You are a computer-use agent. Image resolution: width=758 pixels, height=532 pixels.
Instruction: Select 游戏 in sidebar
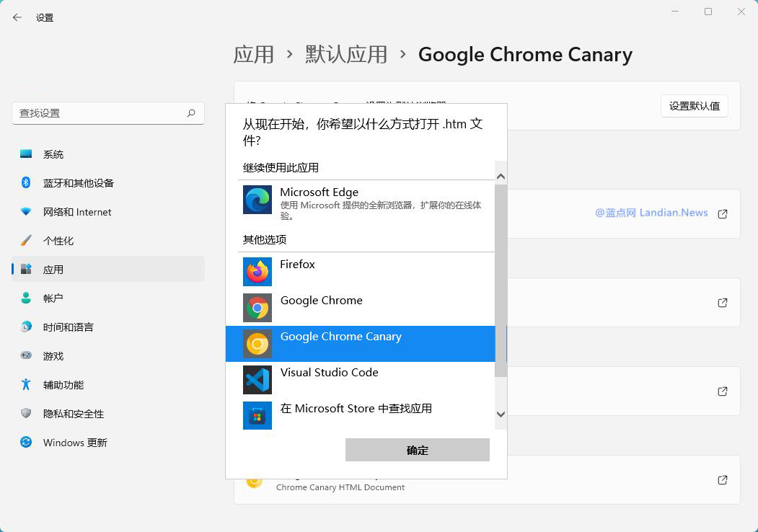tap(108, 355)
